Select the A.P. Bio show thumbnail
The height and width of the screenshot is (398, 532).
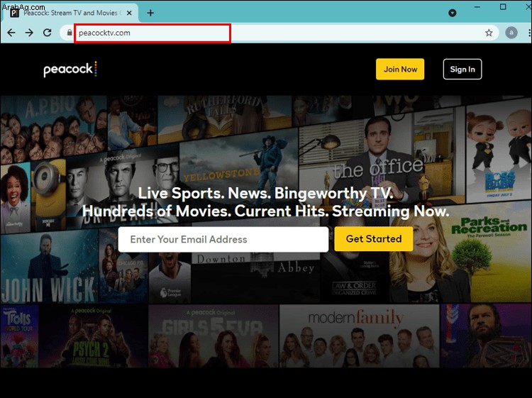54,129
